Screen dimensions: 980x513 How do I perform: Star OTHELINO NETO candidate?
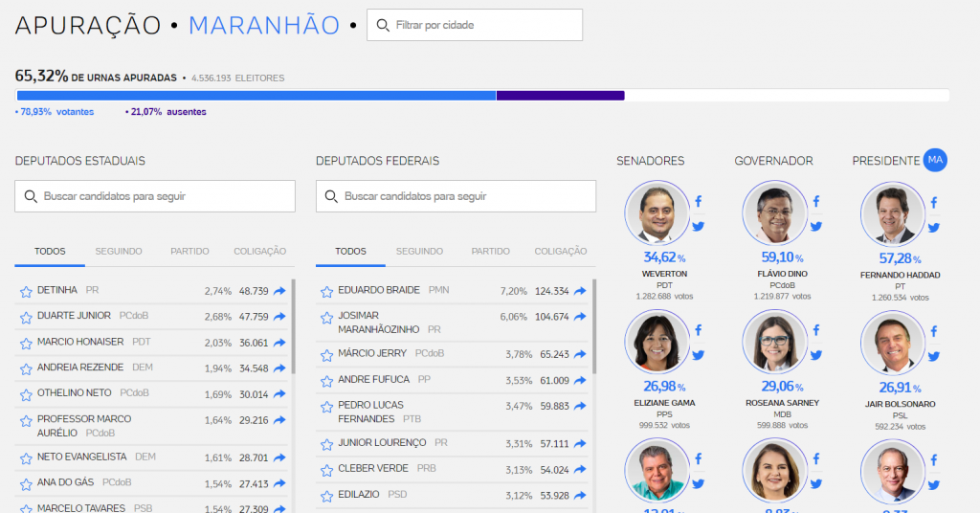coord(26,395)
